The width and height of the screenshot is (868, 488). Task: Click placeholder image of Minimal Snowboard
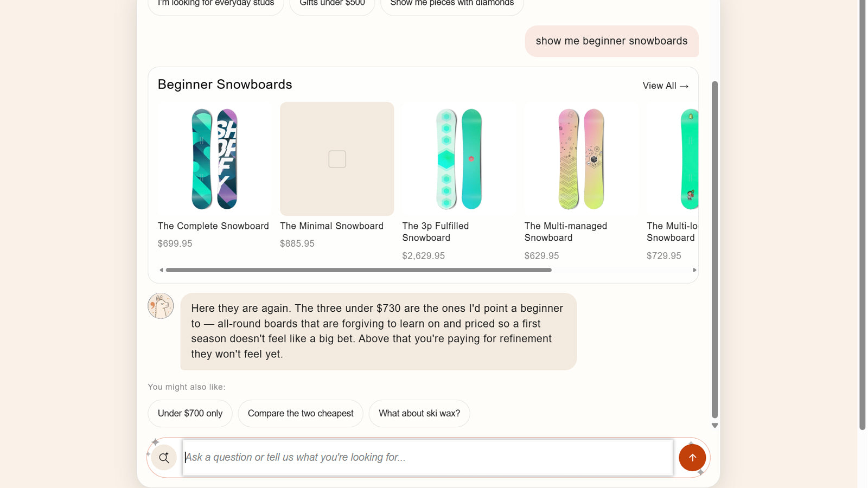click(x=337, y=159)
